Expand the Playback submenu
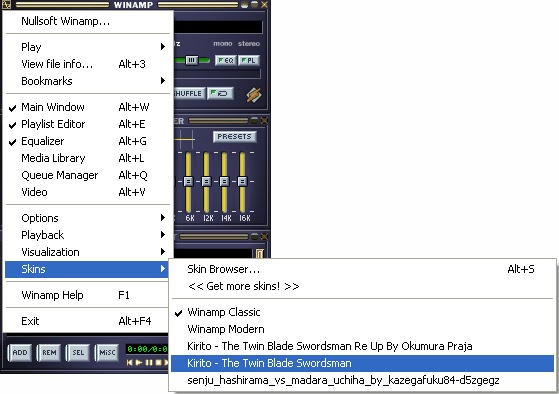This screenshot has height=394, width=559. pos(88,235)
